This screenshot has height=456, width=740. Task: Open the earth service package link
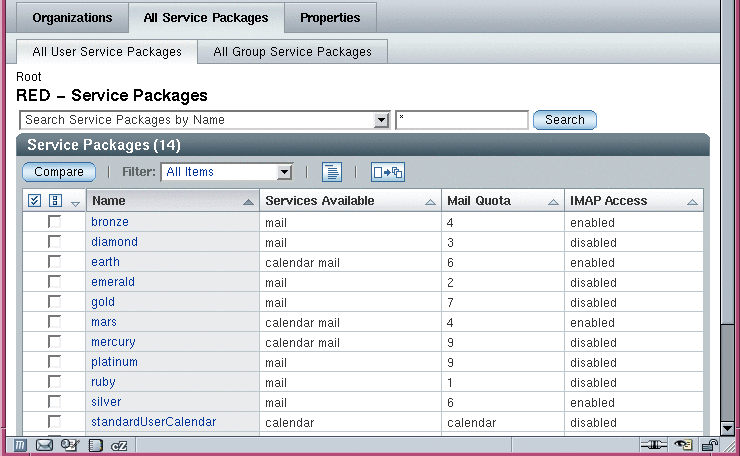click(105, 262)
